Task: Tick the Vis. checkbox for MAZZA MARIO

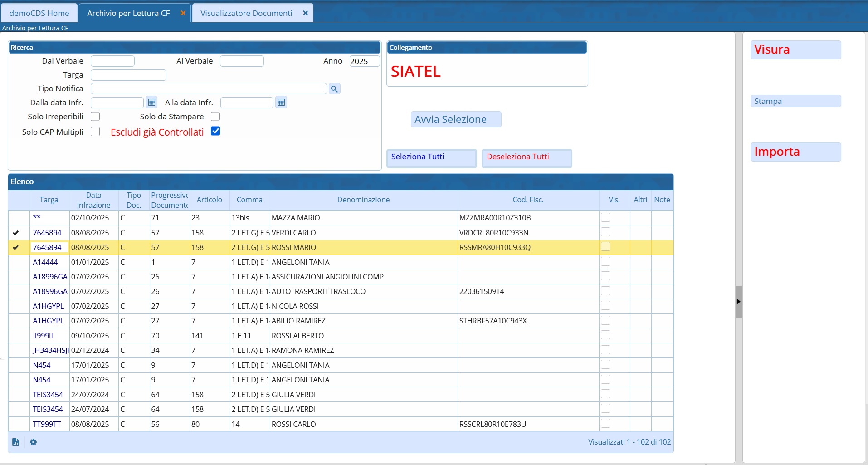Action: pyautogui.click(x=605, y=218)
